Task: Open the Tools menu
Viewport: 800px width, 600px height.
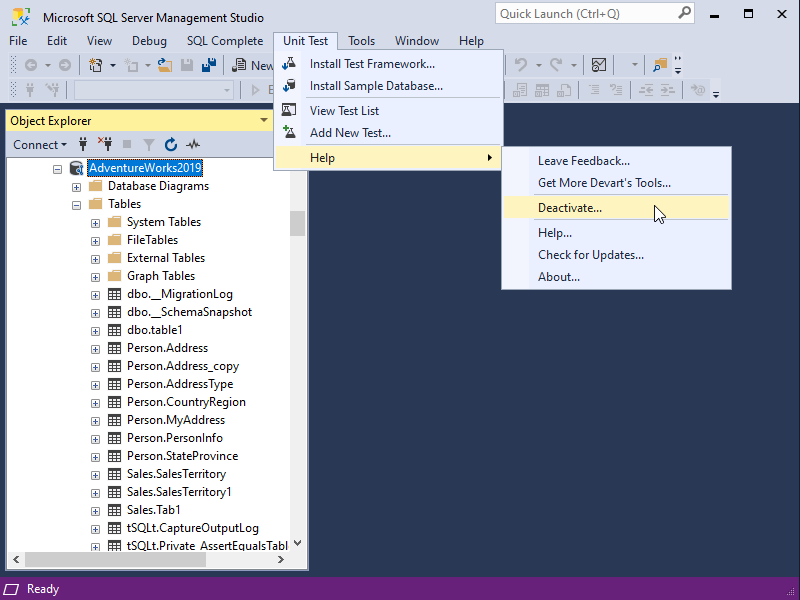Action: tap(361, 41)
